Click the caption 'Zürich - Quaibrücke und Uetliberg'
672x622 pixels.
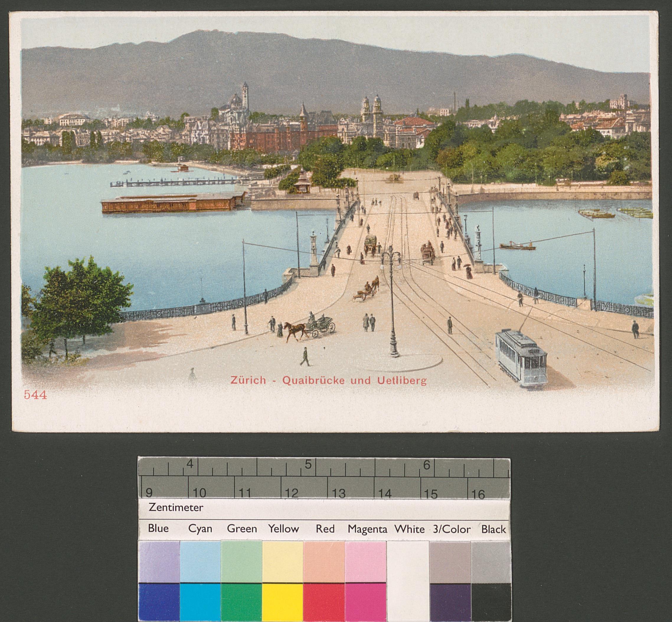click(x=328, y=381)
